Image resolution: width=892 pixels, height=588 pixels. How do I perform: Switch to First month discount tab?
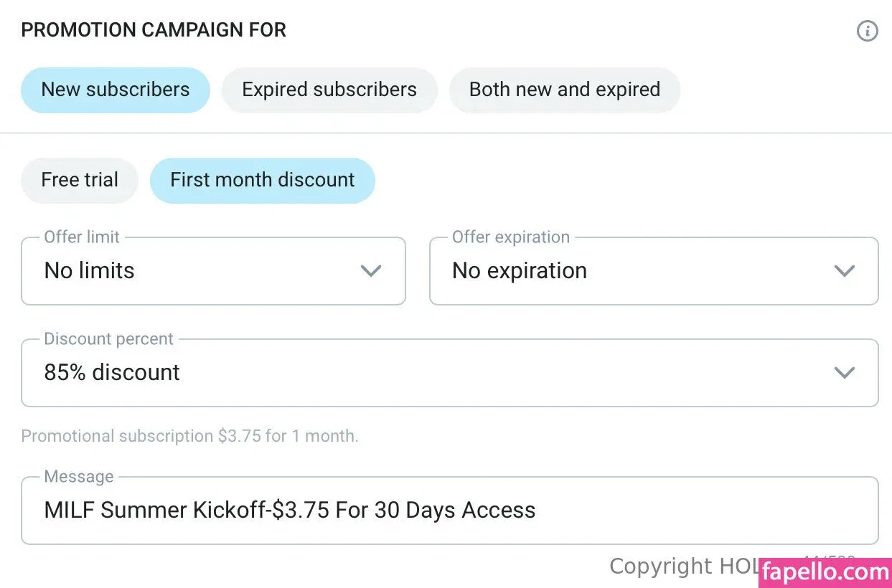pos(262,180)
